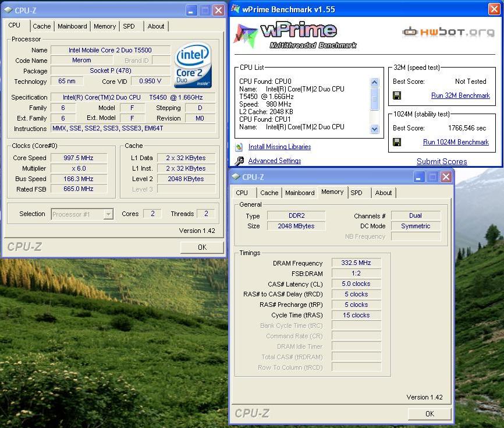Click the wPrime title bar app icon
The width and height of the screenshot is (504, 428).
tap(236, 9)
